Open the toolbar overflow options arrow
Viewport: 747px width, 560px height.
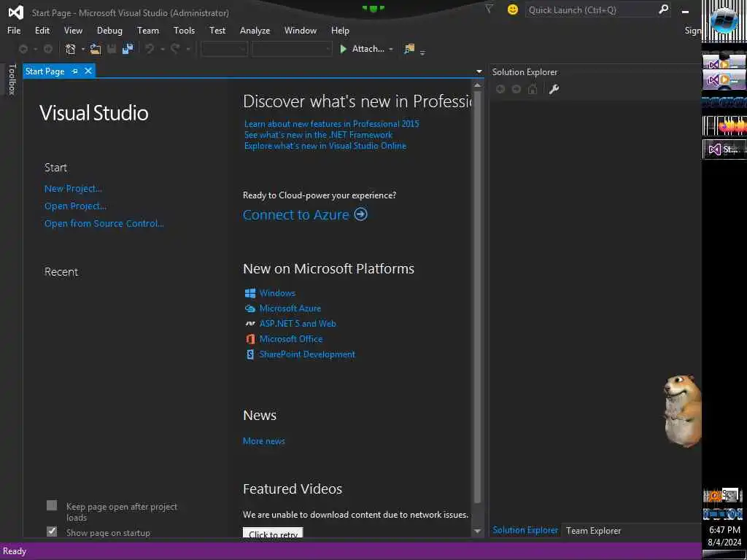(x=422, y=52)
